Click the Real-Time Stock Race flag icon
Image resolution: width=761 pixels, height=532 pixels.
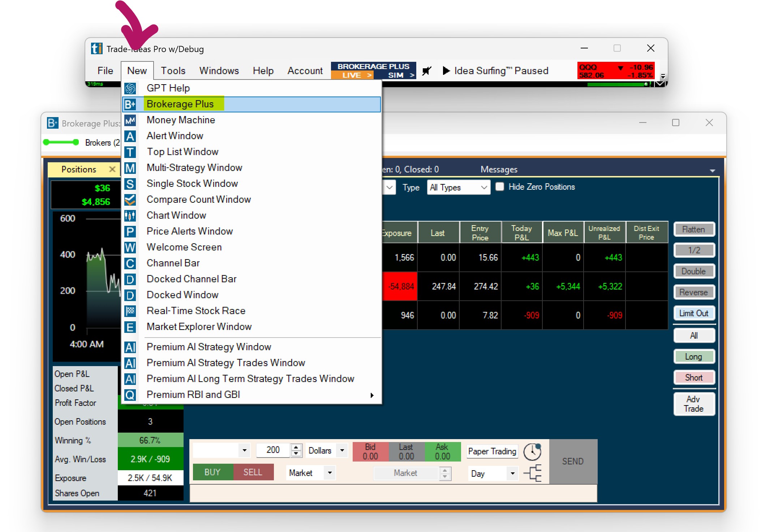130,311
